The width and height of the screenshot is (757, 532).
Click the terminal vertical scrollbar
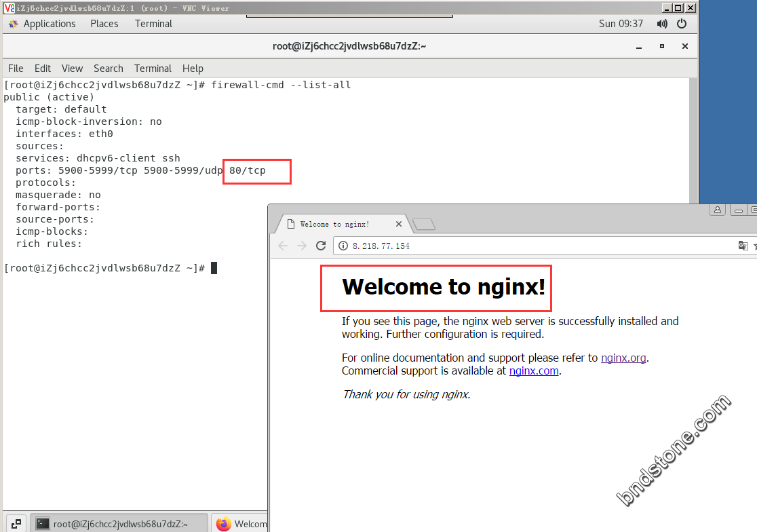[693, 140]
